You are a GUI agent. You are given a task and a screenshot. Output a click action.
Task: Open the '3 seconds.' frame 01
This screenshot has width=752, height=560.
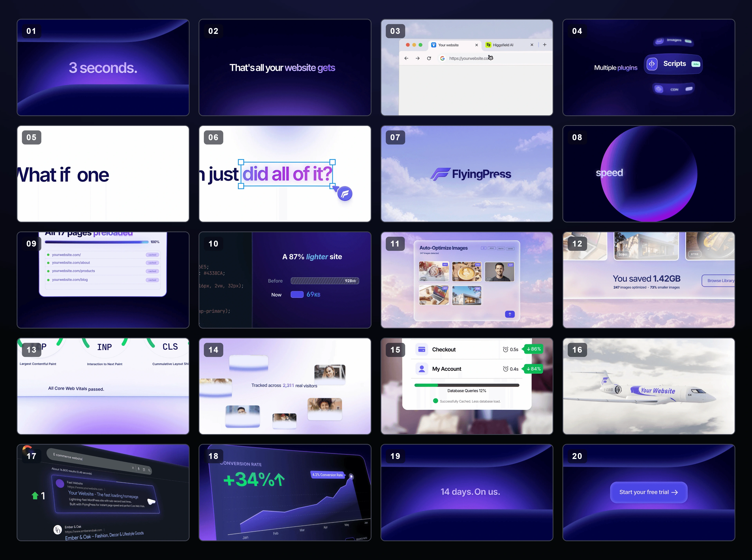click(x=103, y=68)
